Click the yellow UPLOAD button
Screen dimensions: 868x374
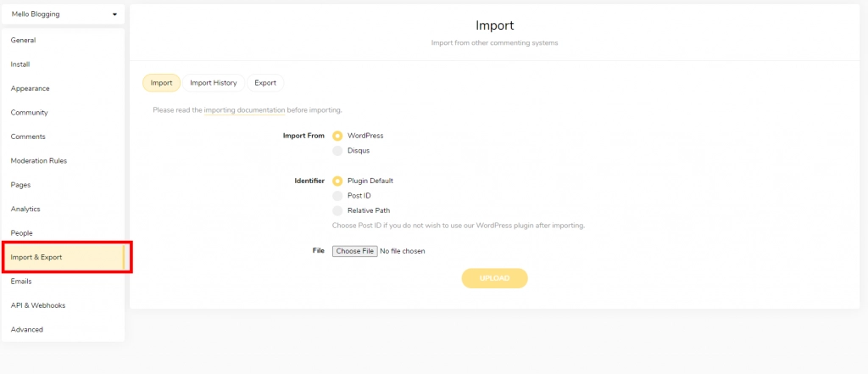tap(494, 278)
